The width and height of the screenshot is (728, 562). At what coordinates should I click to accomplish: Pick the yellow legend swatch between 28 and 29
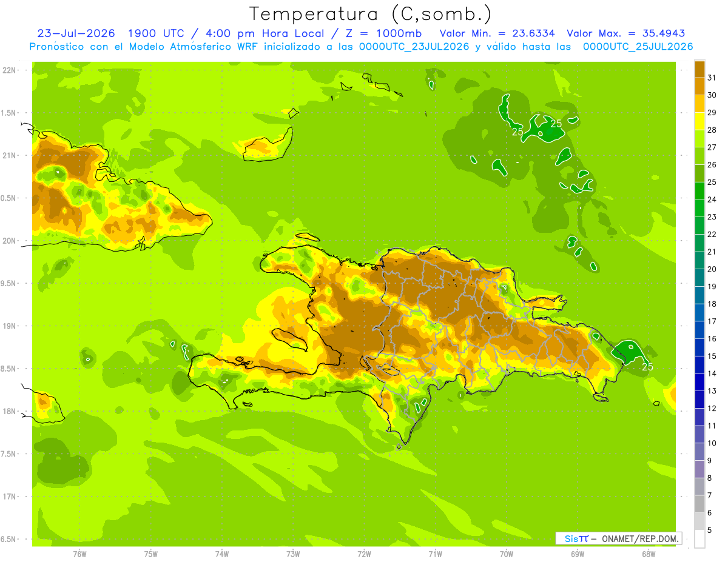click(699, 121)
